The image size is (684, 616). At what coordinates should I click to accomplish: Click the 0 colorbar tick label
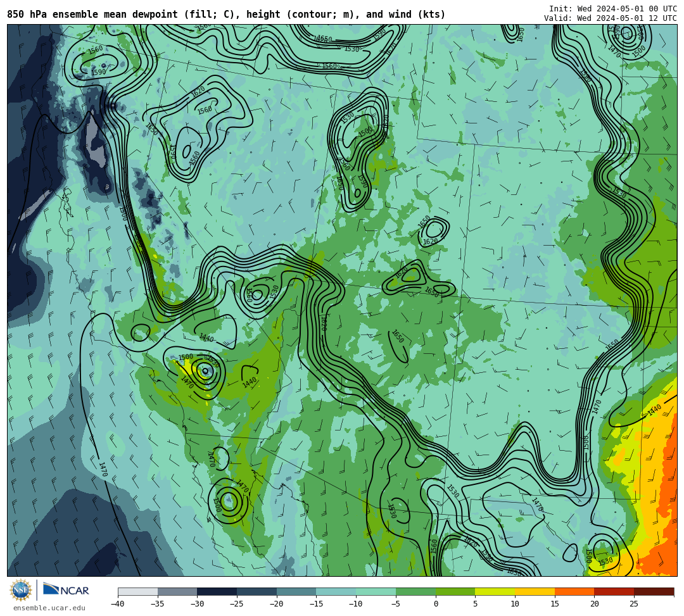pyautogui.click(x=436, y=604)
